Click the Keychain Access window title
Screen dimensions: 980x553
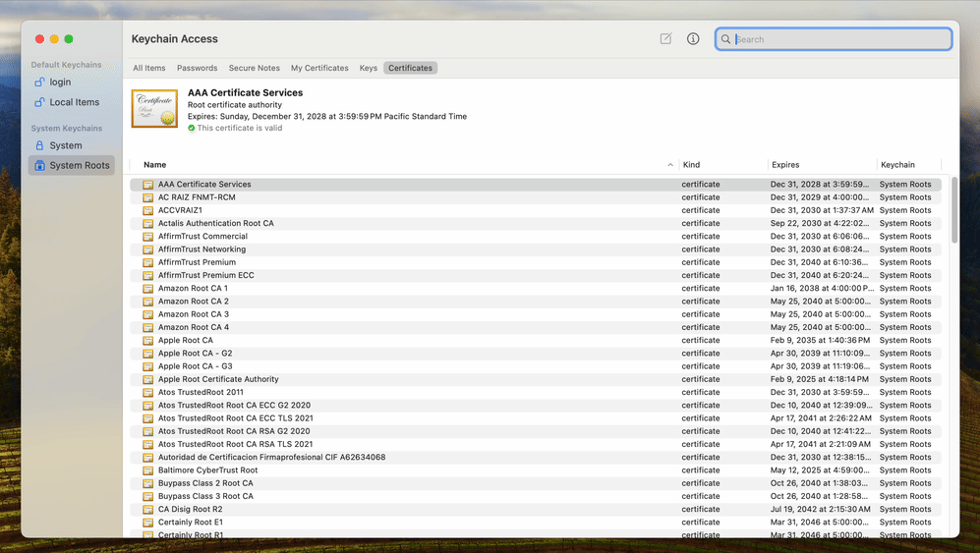coord(174,38)
